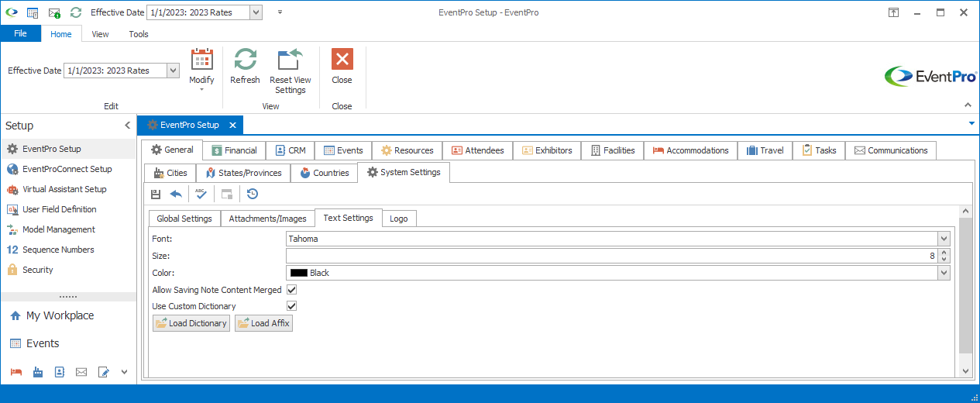Click the Save disk icon in settings toolbar
Screen dimensions: 980x403
click(x=156, y=194)
